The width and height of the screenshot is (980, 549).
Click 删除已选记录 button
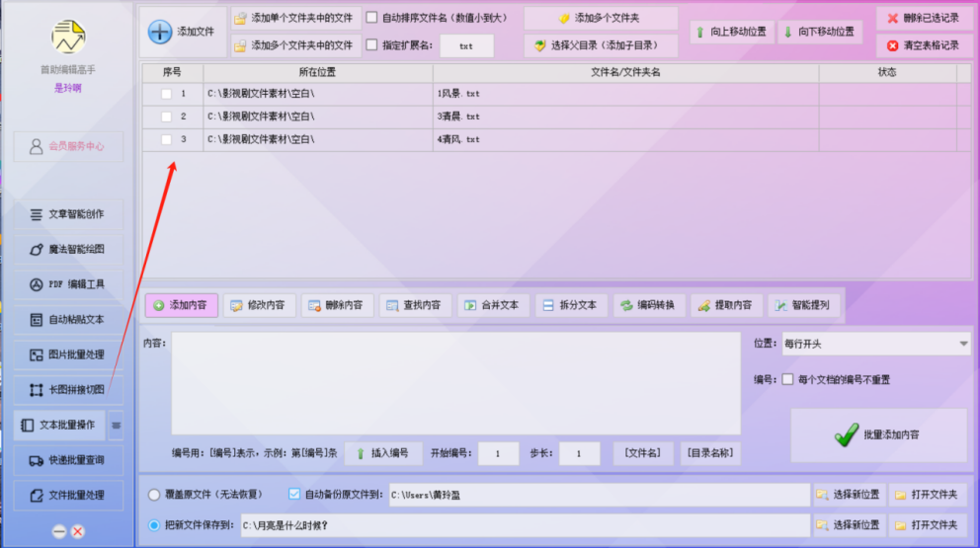coord(924,18)
